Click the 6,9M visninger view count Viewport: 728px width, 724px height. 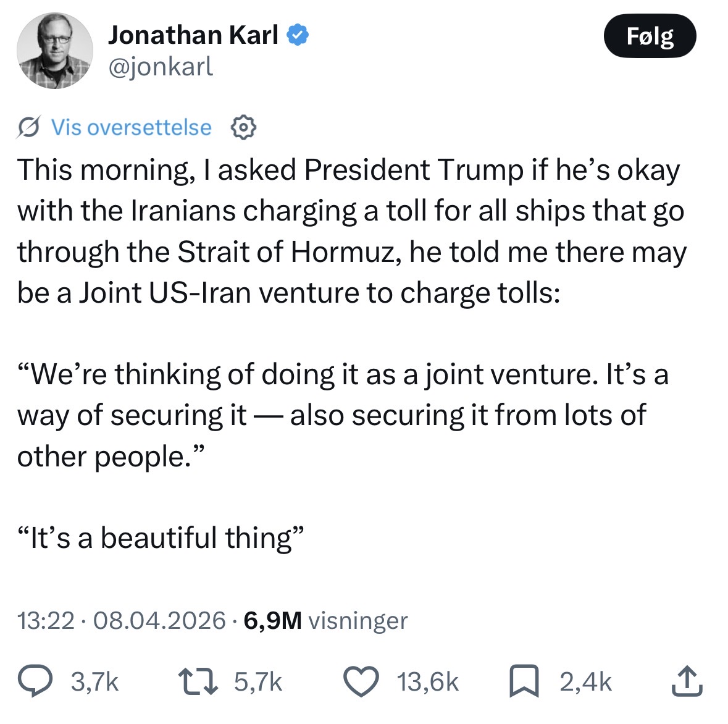click(325, 620)
